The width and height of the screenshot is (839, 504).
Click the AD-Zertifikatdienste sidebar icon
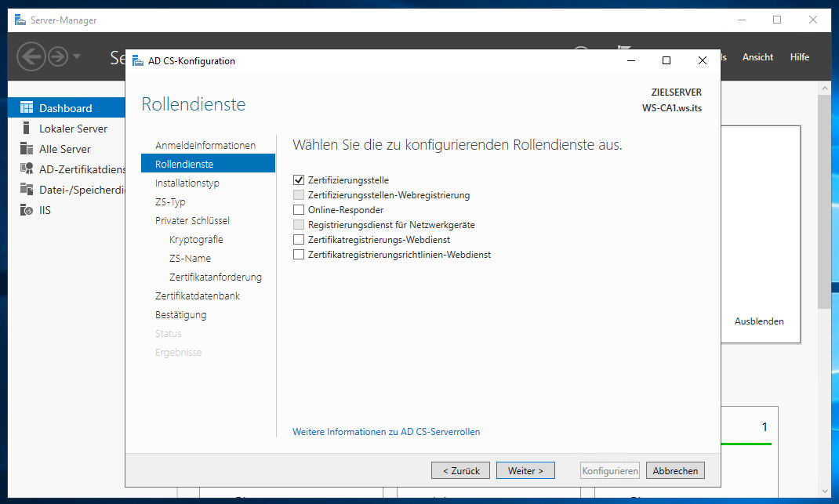(x=26, y=169)
